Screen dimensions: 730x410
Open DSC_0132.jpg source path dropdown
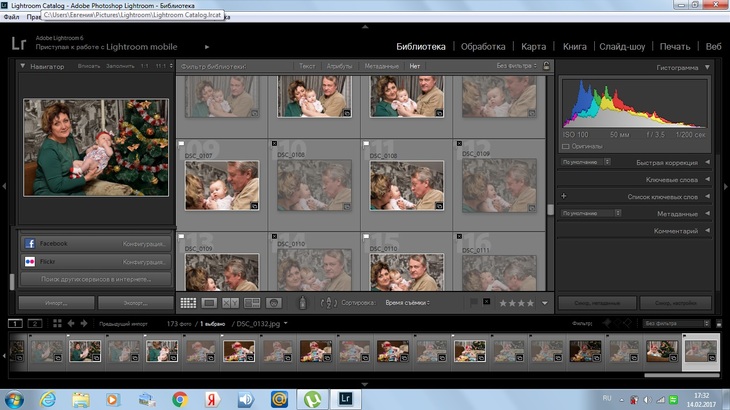(285, 323)
